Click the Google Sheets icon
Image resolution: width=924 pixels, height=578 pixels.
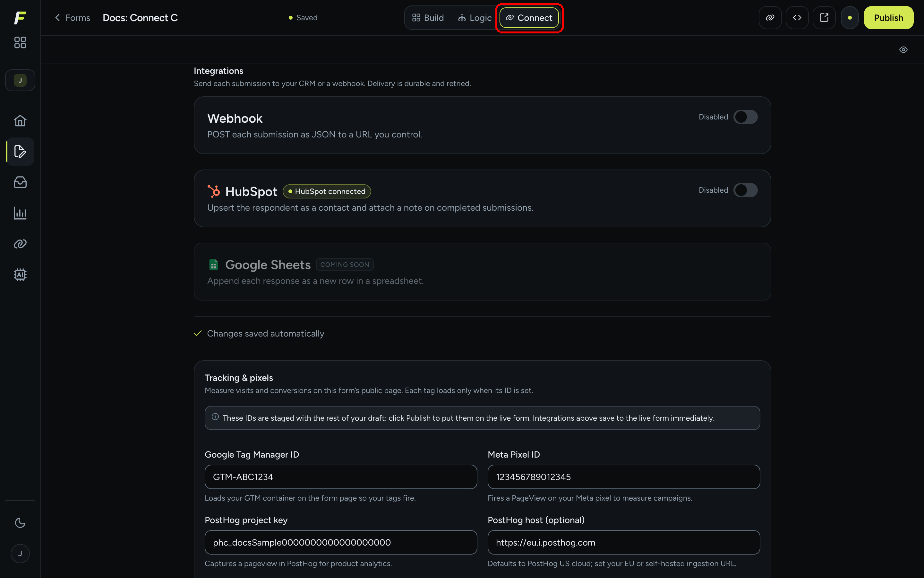point(213,265)
